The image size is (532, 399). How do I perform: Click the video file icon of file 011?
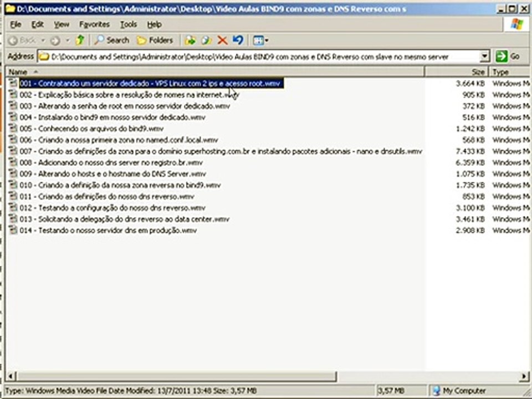pos(13,196)
